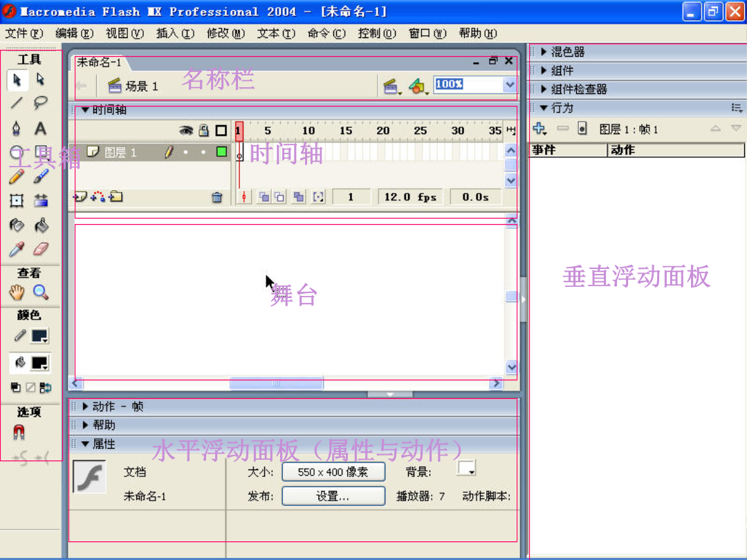Screen dimensions: 747x560
Task: Toggle onion skin in timeline
Action: (264, 196)
